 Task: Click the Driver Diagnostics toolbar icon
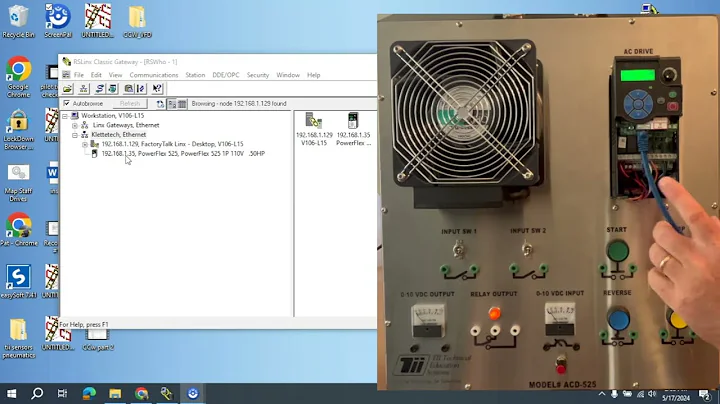[x=112, y=89]
